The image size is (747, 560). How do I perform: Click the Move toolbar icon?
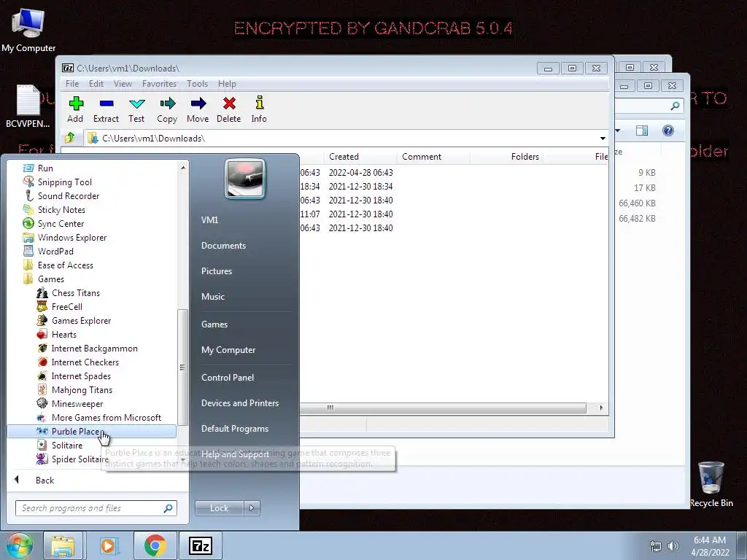tap(198, 109)
